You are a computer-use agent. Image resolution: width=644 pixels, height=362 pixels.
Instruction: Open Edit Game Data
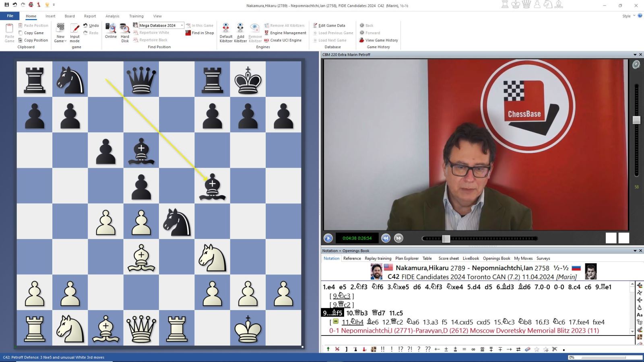[x=329, y=25]
